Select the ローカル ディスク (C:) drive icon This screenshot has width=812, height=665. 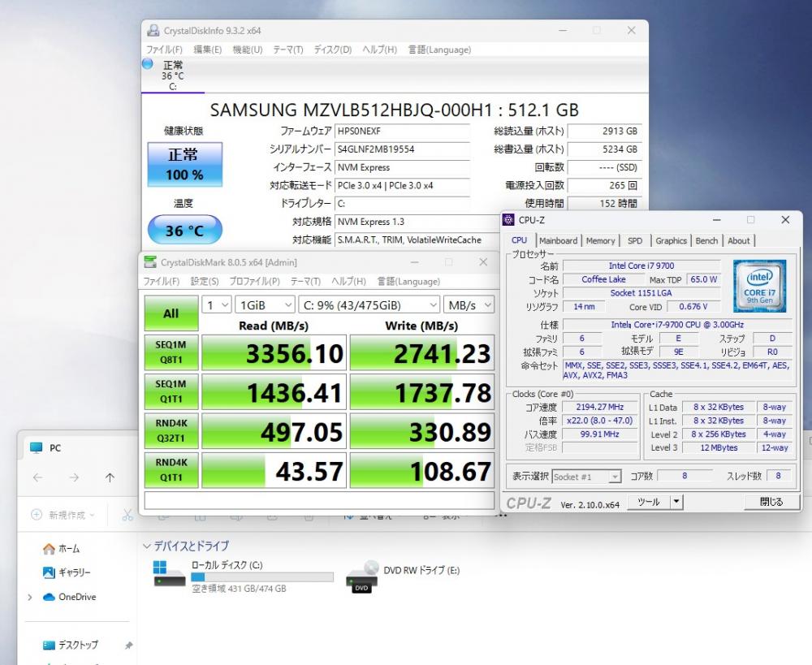pyautogui.click(x=169, y=574)
